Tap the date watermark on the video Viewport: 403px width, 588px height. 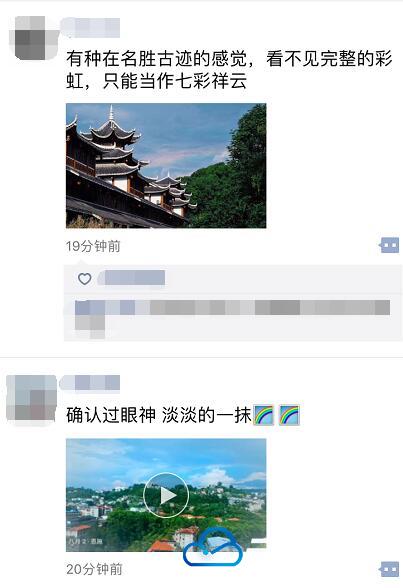coord(85,542)
